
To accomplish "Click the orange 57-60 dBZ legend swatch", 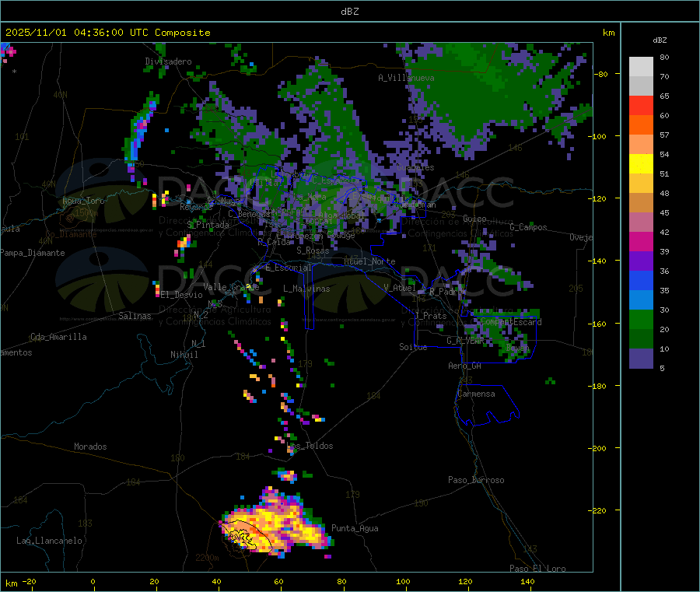I will (641, 125).
